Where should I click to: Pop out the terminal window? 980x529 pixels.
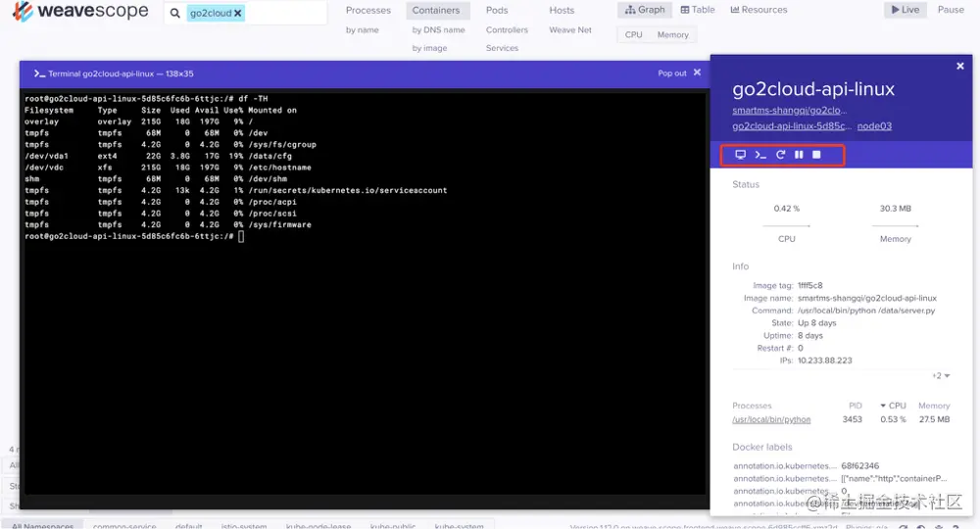(672, 73)
